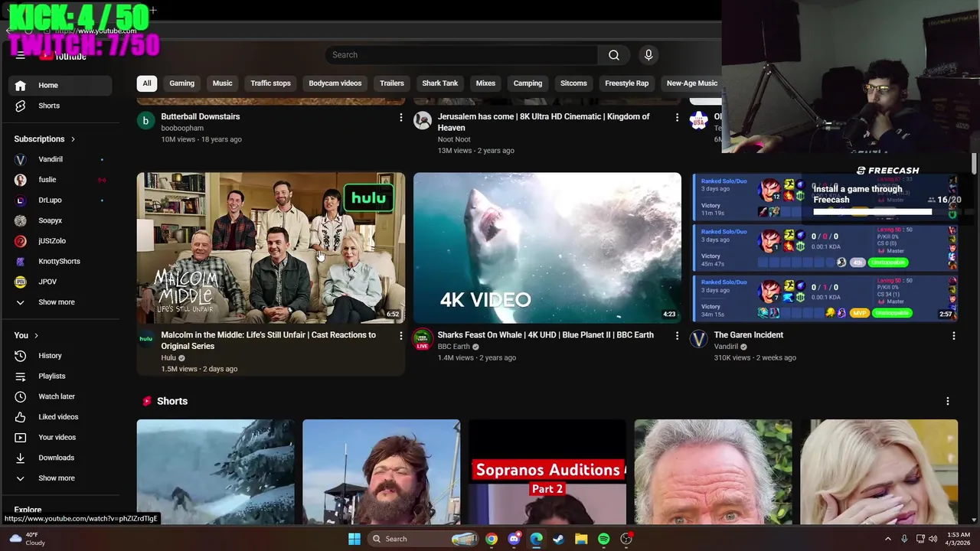
Task: Expand the Subscriptions heading chevron
Action: (73, 139)
